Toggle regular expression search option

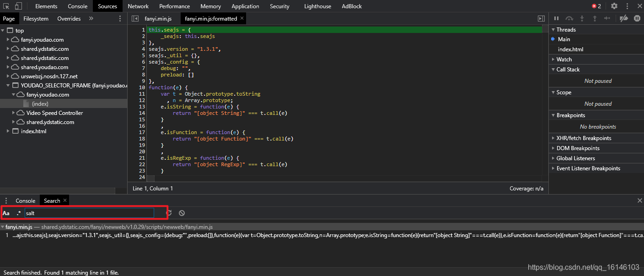(19, 213)
